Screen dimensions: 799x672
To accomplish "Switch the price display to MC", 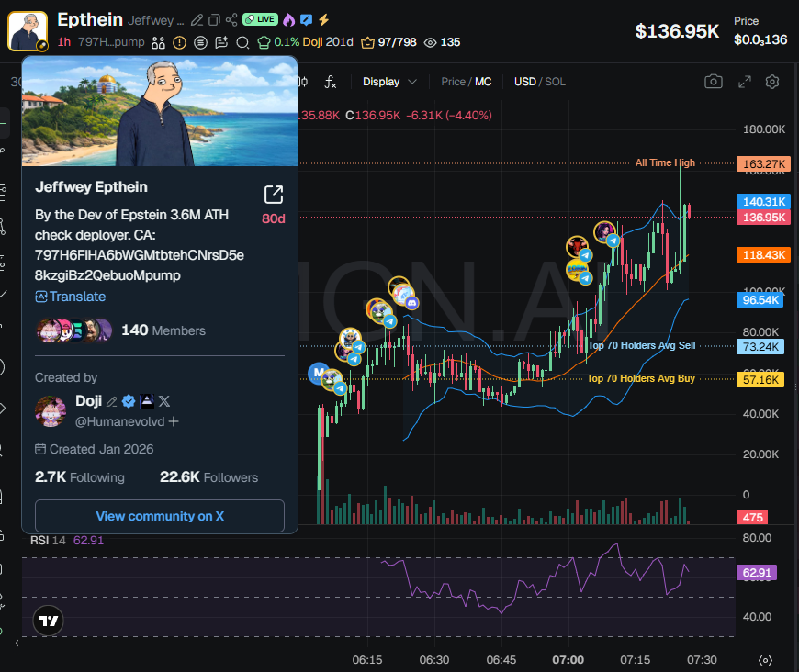I will click(x=484, y=82).
